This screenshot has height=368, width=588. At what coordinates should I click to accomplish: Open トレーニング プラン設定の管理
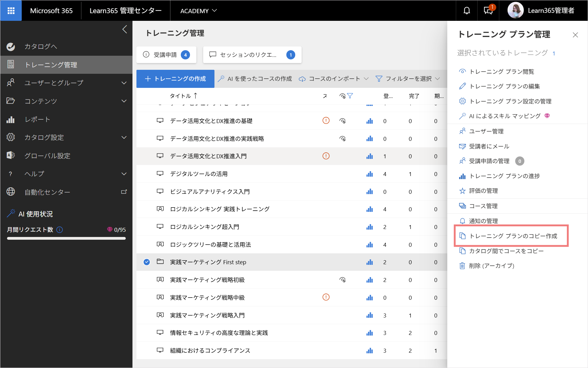coord(505,101)
